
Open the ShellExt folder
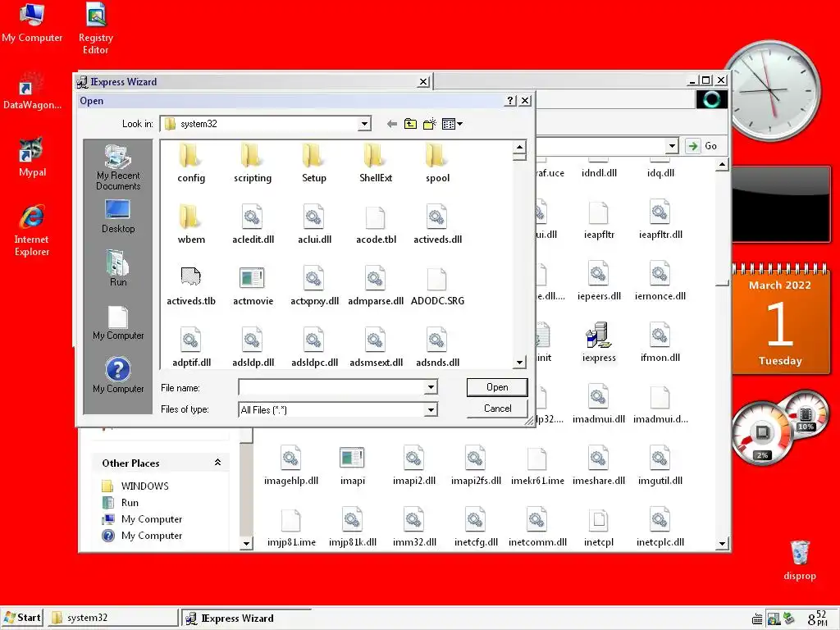click(376, 162)
